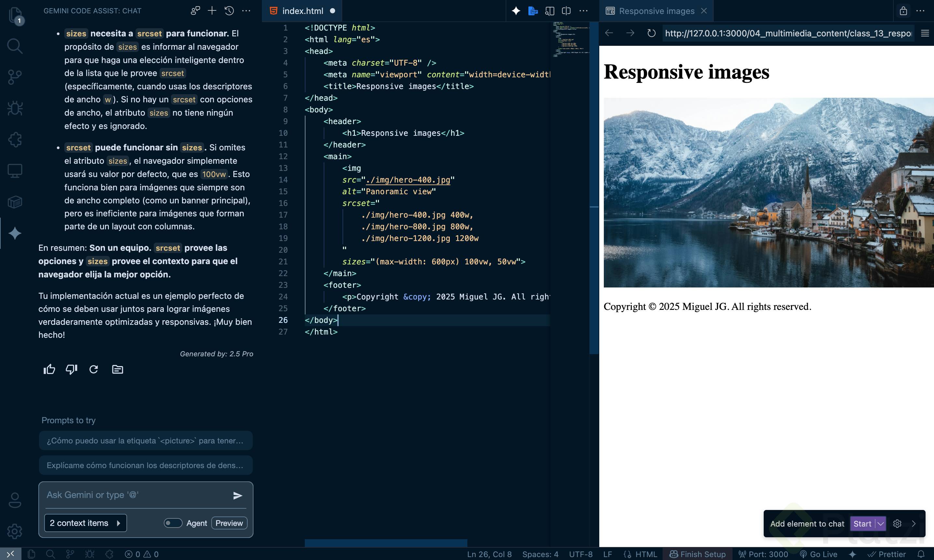Switch to the index.html tab

click(302, 11)
